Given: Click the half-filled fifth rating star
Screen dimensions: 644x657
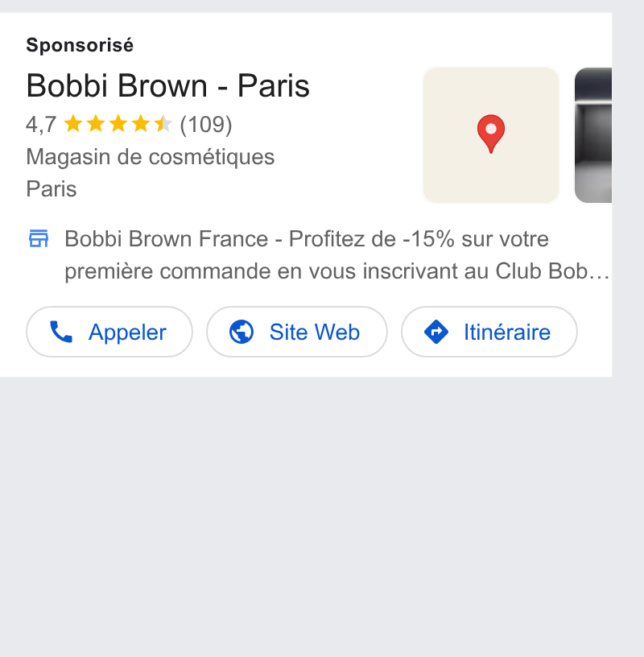Looking at the screenshot, I should point(163,124).
